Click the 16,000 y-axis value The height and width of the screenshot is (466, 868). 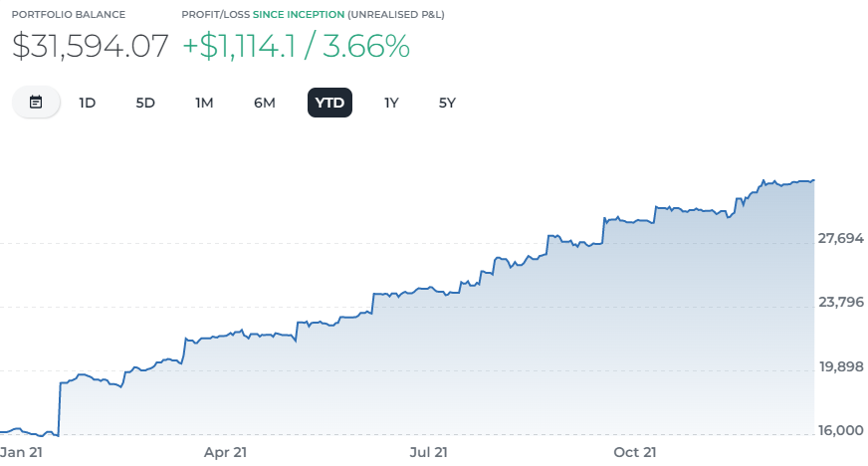click(x=840, y=430)
